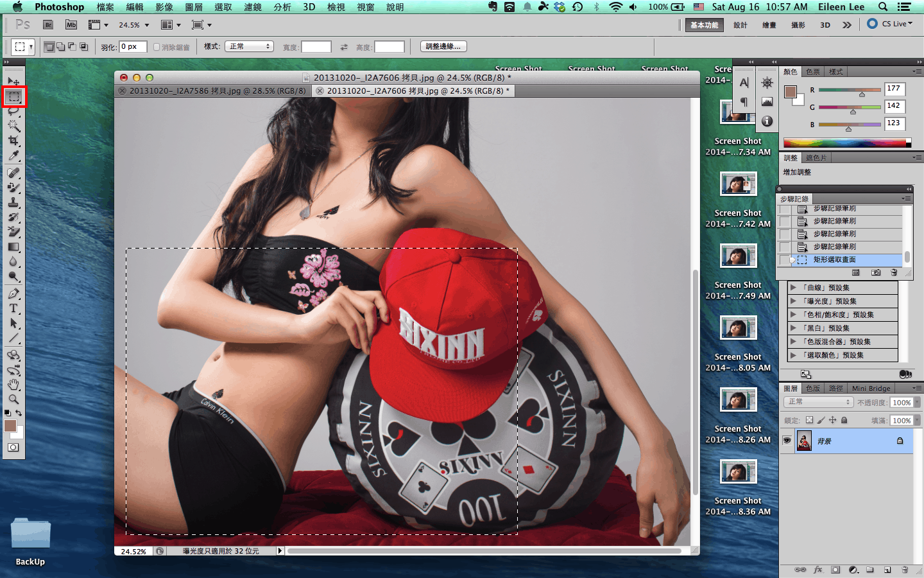This screenshot has height=578, width=924.
Task: Select the Pen tool
Action: click(x=13, y=293)
